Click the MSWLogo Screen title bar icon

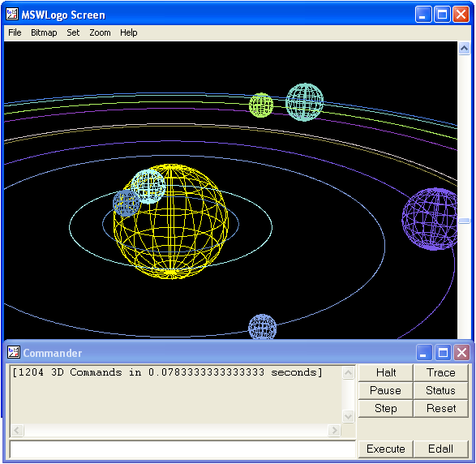tap(12, 15)
